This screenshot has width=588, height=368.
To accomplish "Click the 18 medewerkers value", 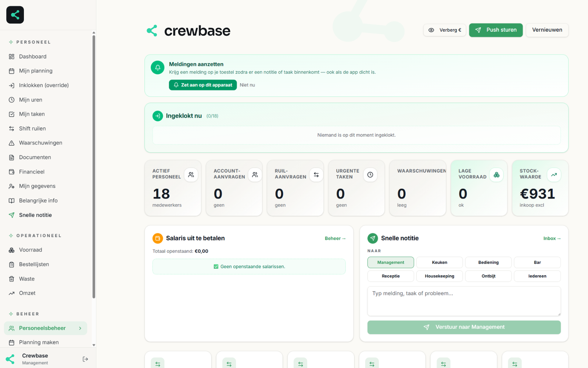I will [161, 194].
